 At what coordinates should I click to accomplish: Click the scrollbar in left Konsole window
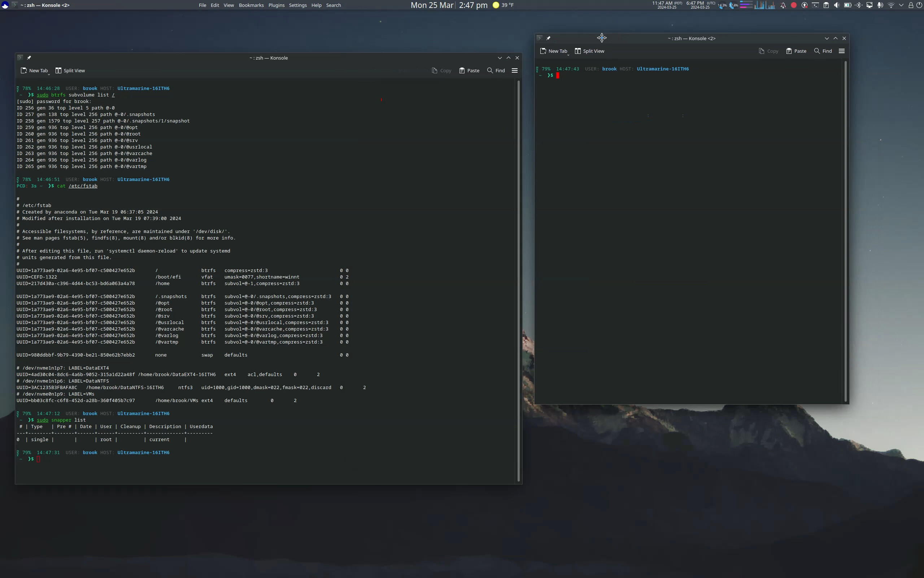[519, 281]
